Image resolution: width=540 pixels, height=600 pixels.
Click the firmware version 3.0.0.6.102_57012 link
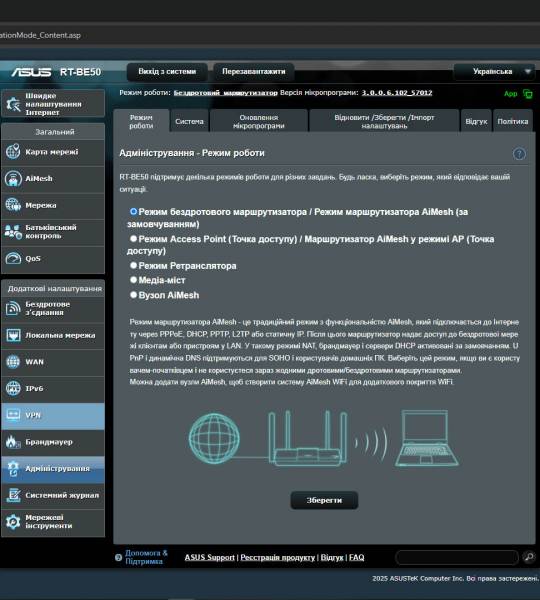pyautogui.click(x=397, y=93)
